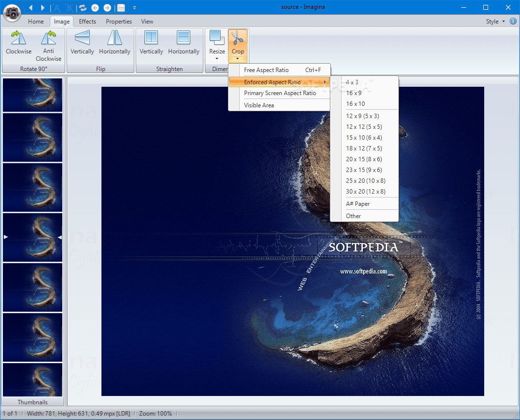Screen dimensions: 520x420
Task: Flip the image Vertically
Action: point(82,42)
